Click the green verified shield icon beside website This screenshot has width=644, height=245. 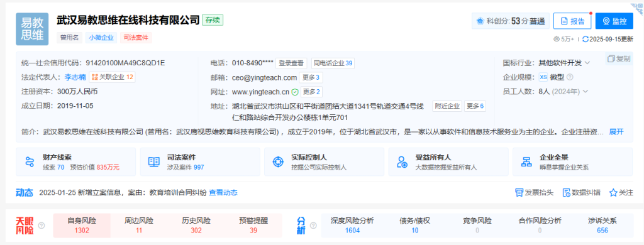coord(294,92)
